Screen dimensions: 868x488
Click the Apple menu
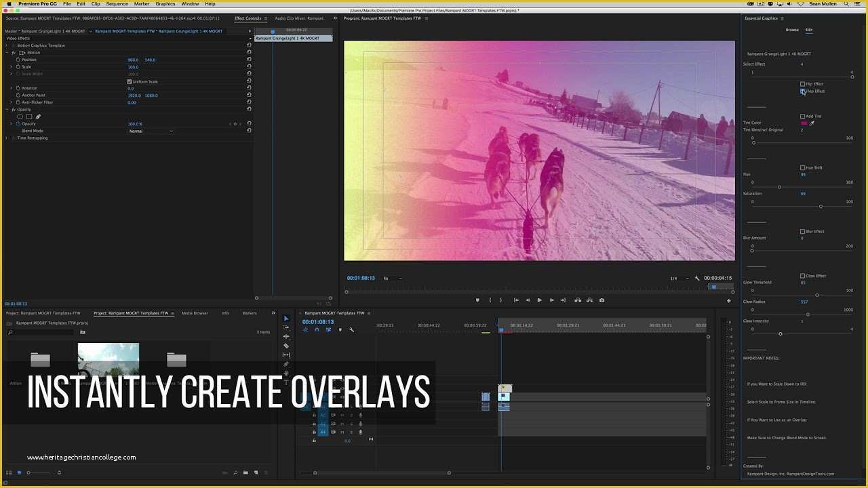tap(9, 4)
